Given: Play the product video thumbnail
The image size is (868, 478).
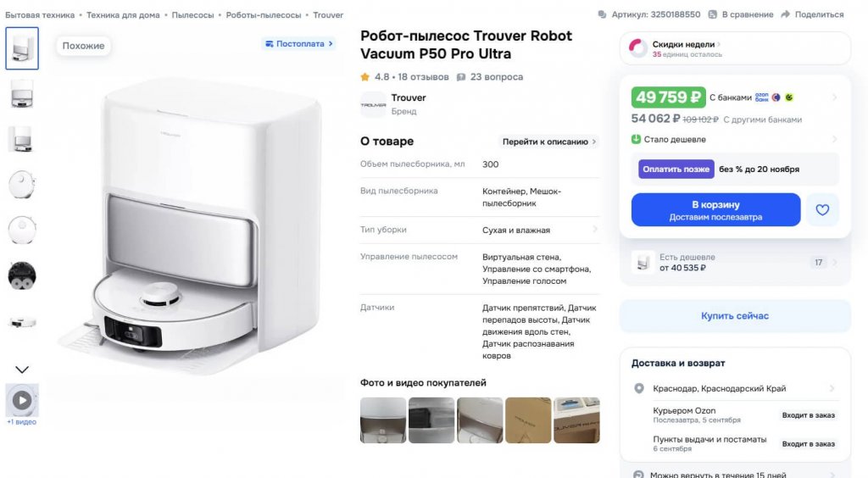Looking at the screenshot, I should pyautogui.click(x=22, y=400).
